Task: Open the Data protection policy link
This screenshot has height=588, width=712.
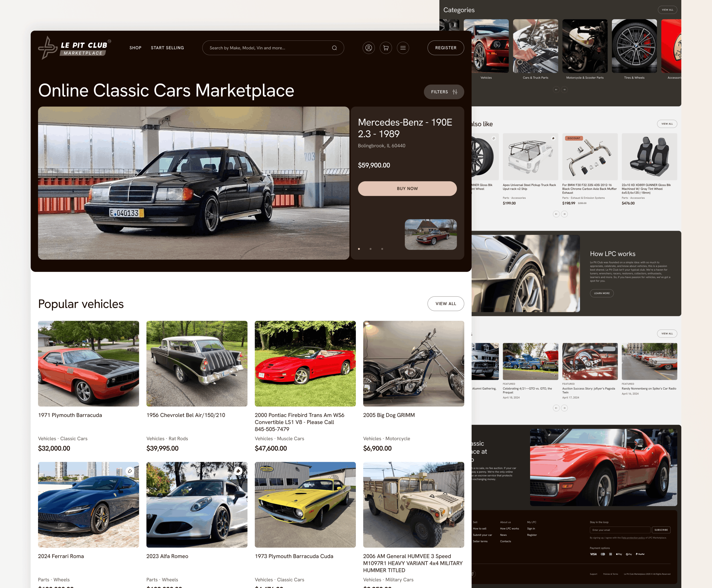Action: pyautogui.click(x=633, y=538)
